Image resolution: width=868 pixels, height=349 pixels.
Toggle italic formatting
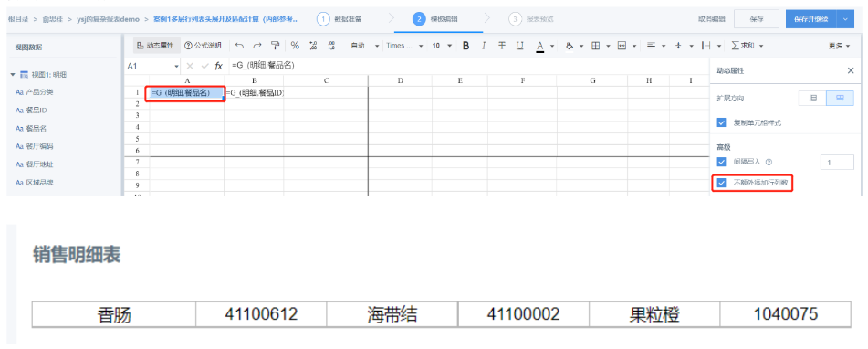(484, 46)
